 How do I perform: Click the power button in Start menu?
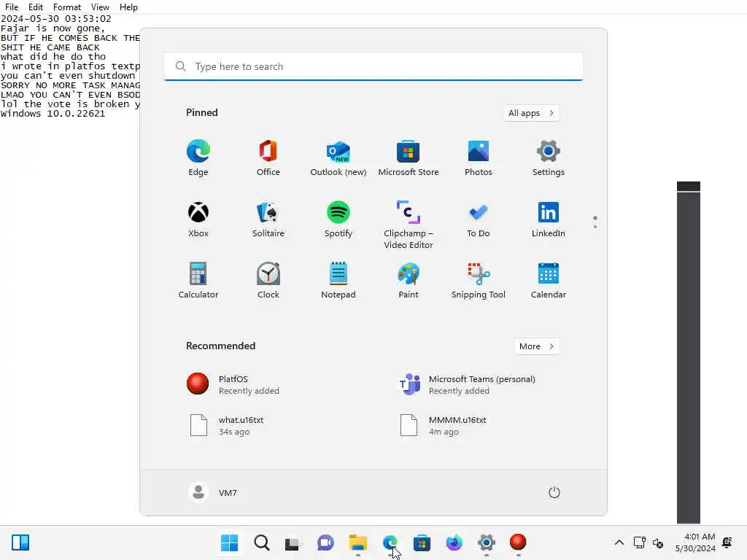pos(554,492)
